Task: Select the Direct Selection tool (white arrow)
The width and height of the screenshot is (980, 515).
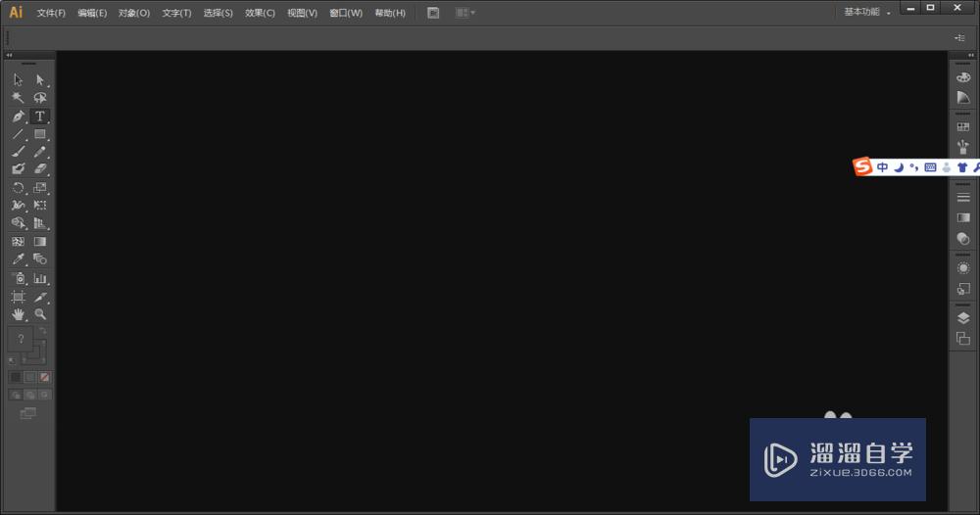Action: [40, 80]
